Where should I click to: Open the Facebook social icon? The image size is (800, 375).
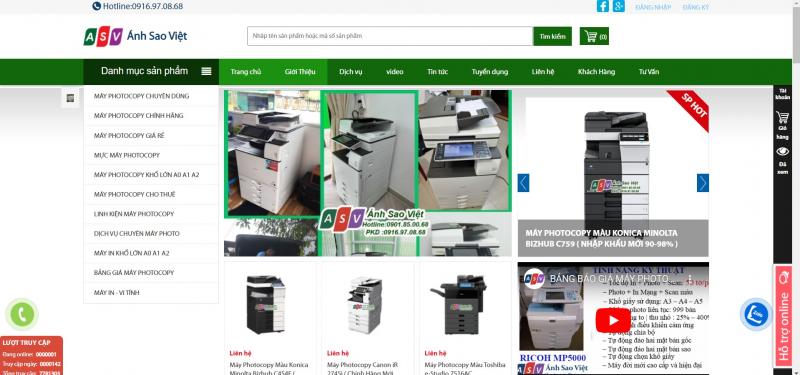tap(603, 6)
